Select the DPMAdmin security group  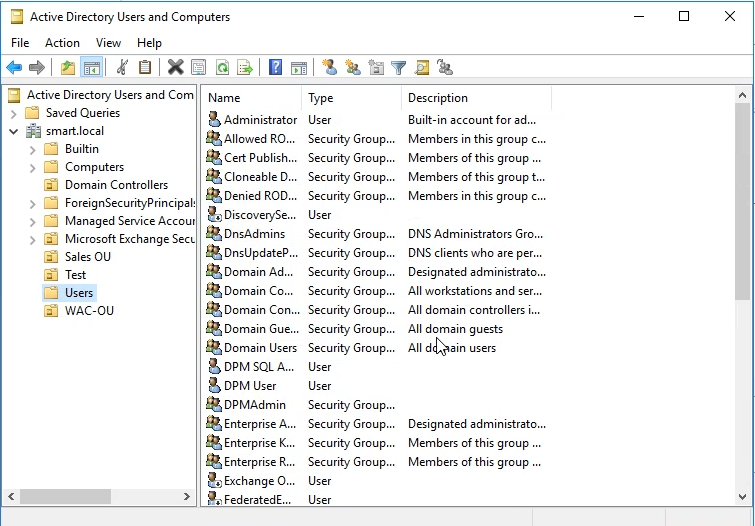pyautogui.click(x=255, y=405)
